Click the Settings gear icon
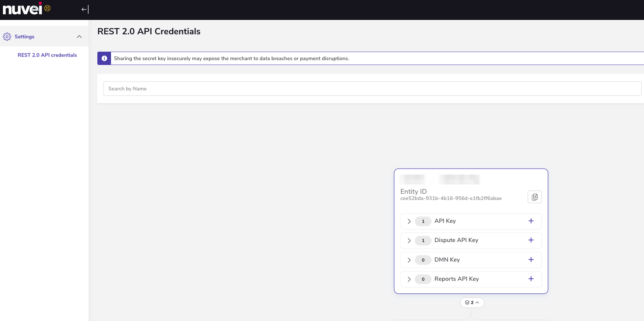Screen dimensions: 644x321 click(7, 37)
